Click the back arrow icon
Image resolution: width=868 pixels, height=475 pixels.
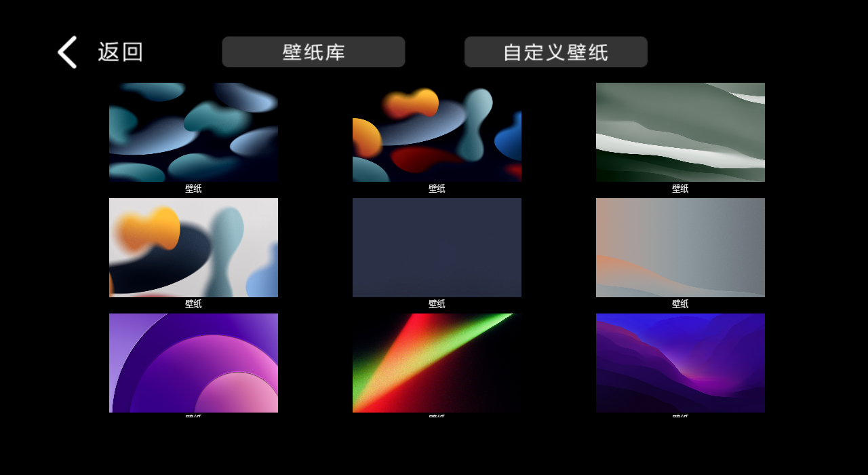click(x=67, y=52)
